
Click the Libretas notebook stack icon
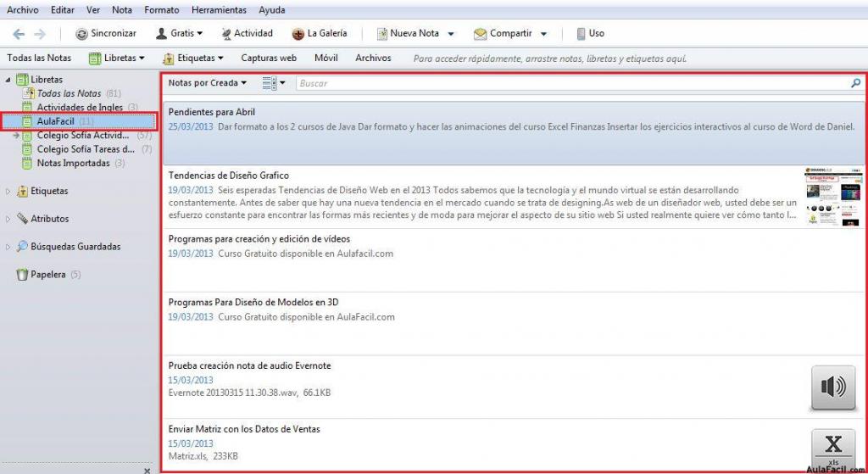pyautogui.click(x=21, y=80)
